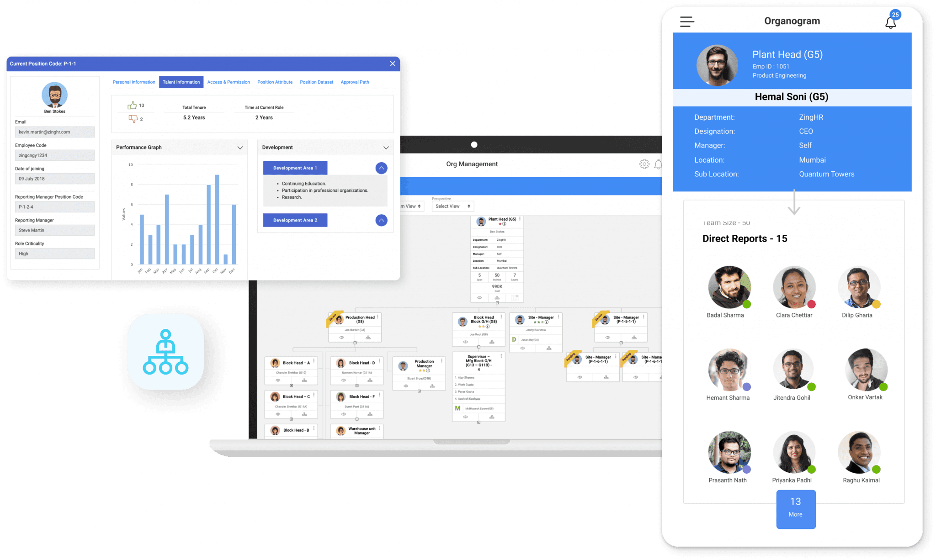The height and width of the screenshot is (560, 936).
Task: Select the Access & Permission tab
Action: (x=227, y=81)
